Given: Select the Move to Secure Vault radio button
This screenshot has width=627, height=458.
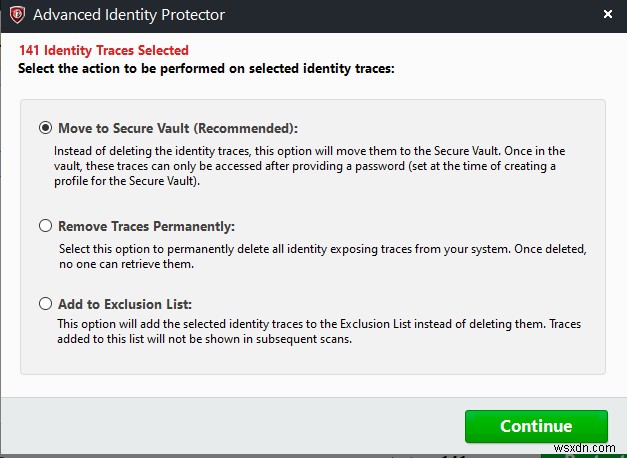Looking at the screenshot, I should coord(44,128).
